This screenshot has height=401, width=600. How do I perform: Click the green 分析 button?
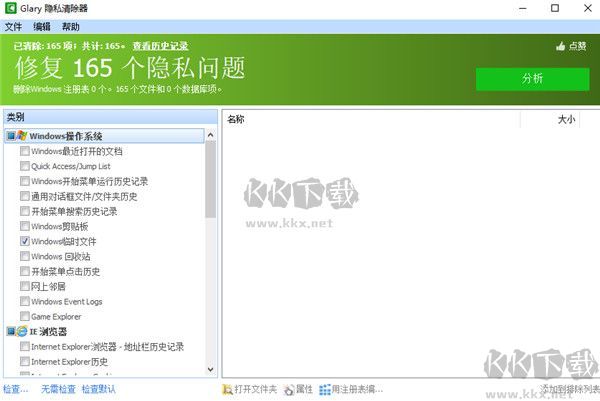point(532,79)
